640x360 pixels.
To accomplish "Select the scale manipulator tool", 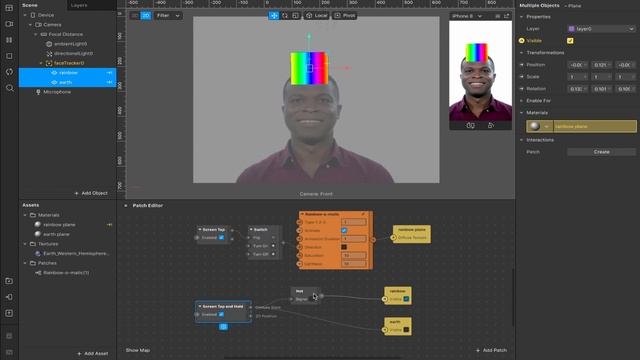I will coord(296,16).
